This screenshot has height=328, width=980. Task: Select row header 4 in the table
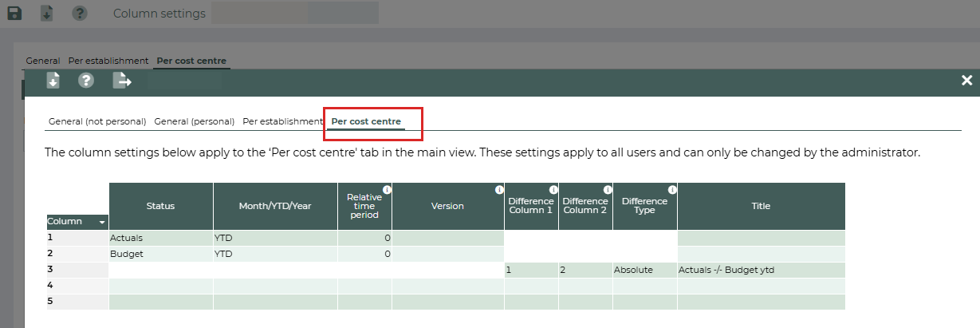click(77, 286)
